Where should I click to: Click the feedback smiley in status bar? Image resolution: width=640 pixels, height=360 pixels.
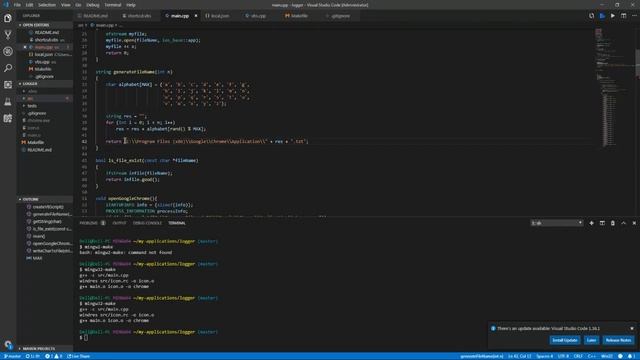[x=620, y=356]
